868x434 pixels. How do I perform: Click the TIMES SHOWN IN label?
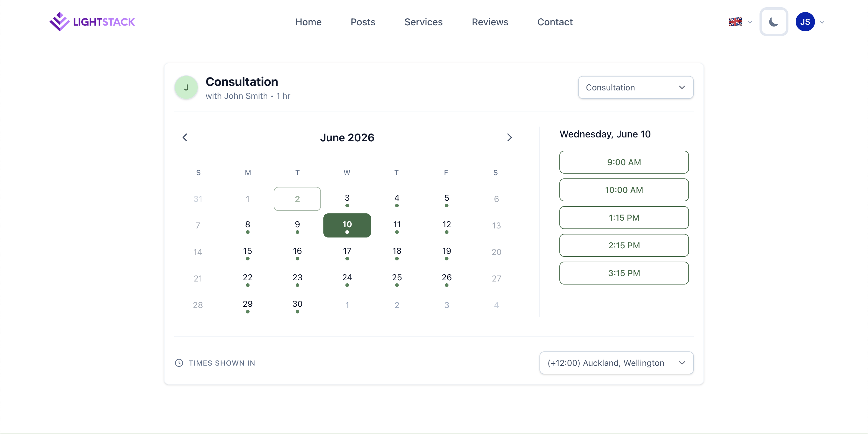click(222, 363)
